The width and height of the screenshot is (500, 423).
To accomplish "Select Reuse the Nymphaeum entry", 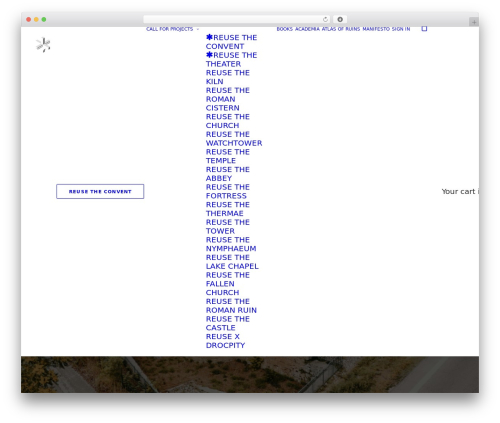I will click(231, 244).
